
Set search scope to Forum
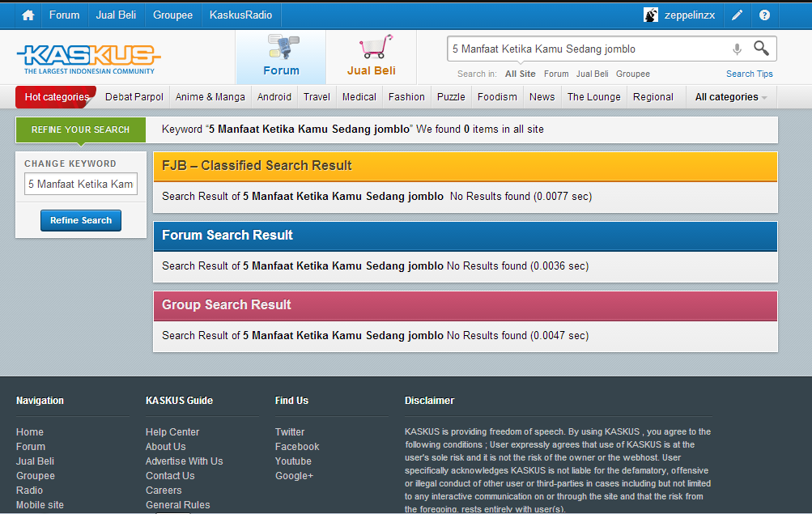click(x=556, y=74)
